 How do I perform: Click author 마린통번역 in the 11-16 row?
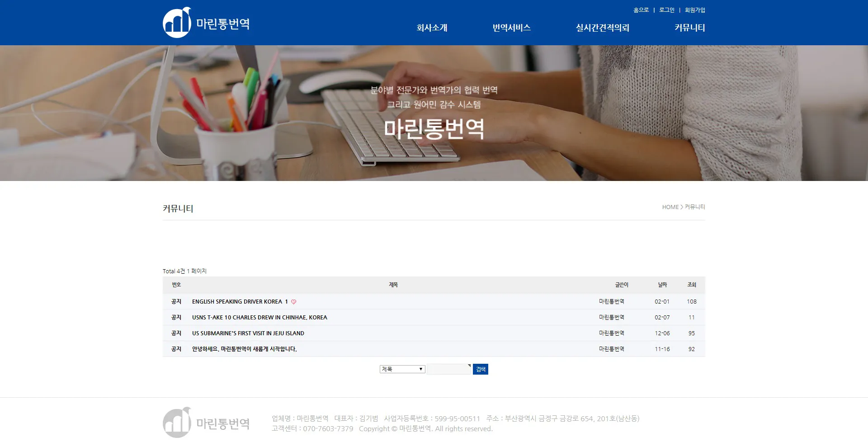pos(612,349)
